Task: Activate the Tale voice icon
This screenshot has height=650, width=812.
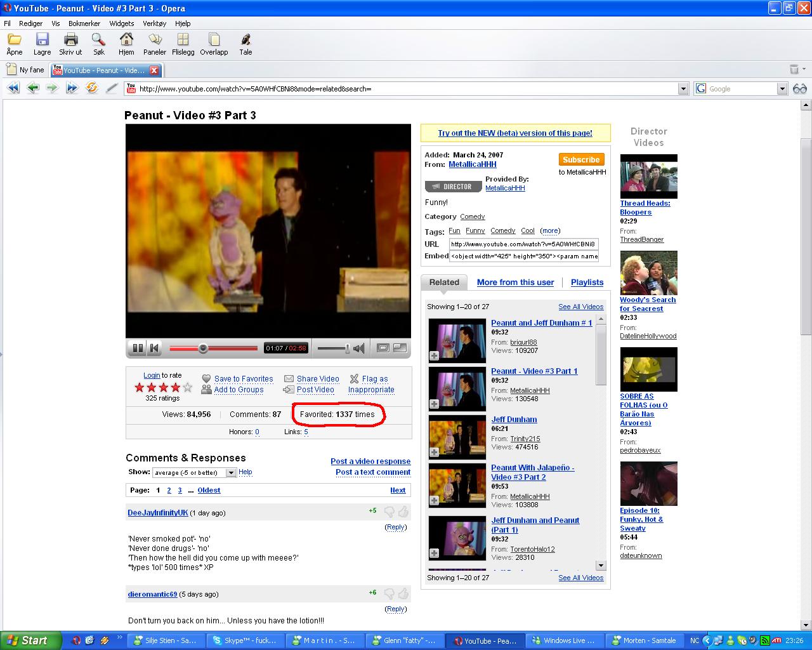Action: click(246, 39)
